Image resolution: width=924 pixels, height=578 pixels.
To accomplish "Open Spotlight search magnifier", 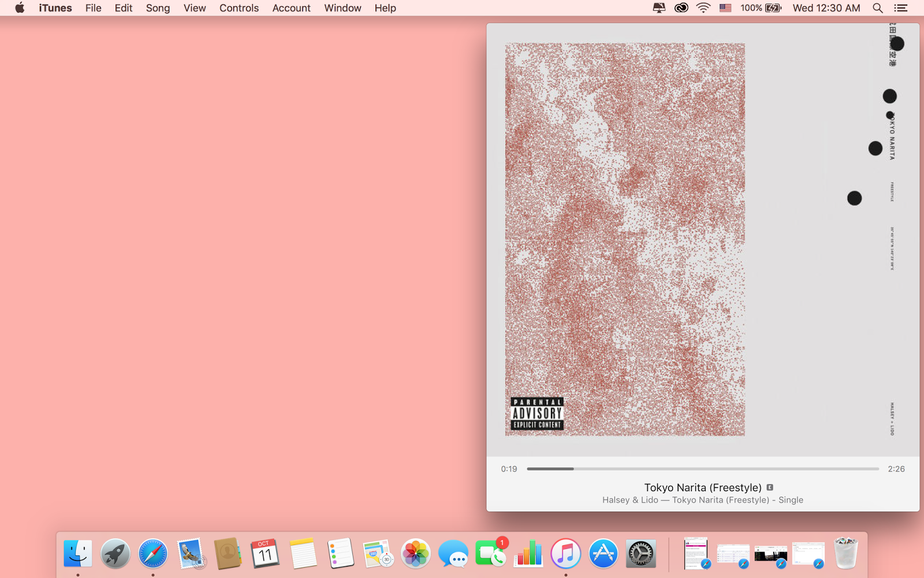I will tap(878, 8).
